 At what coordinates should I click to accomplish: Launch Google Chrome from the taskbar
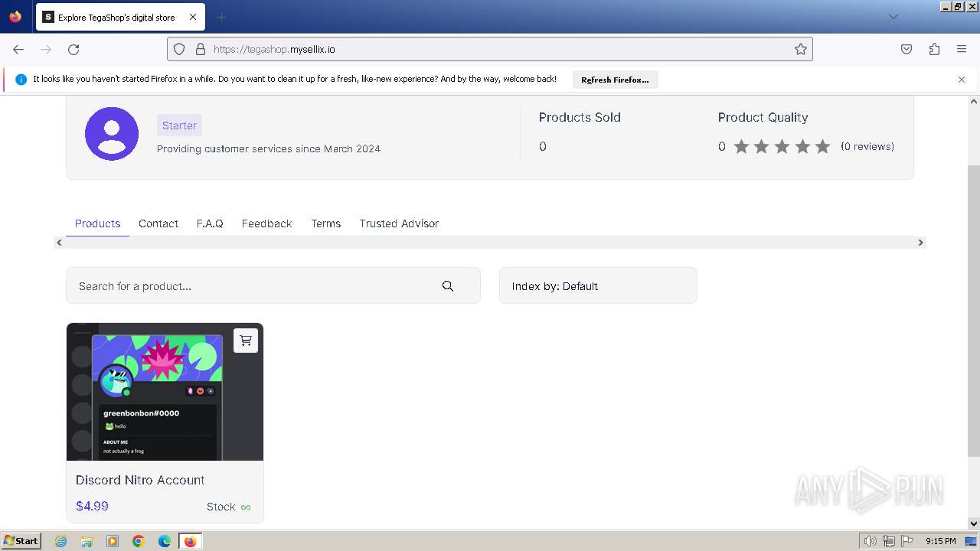pos(139,541)
